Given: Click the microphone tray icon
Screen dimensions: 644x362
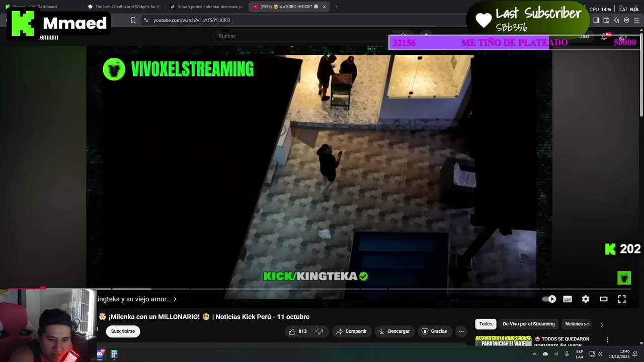Looking at the screenshot, I should [x=567, y=354].
